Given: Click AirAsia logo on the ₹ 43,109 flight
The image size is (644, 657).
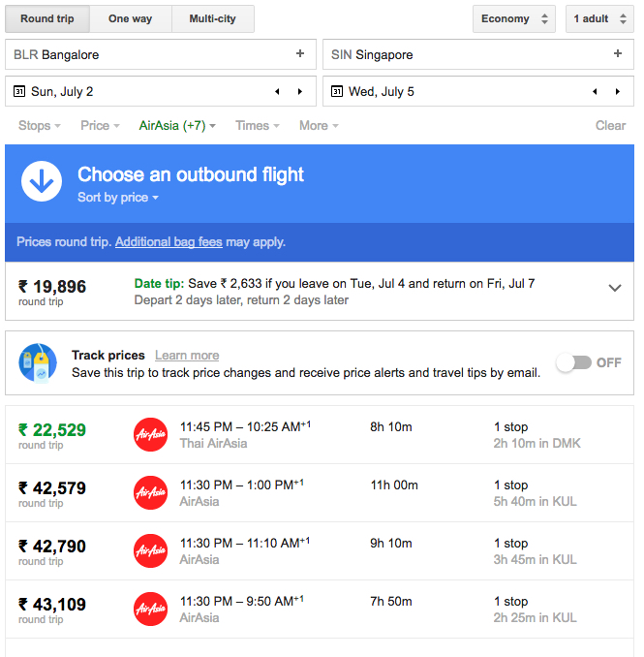Looking at the screenshot, I should pos(151,609).
